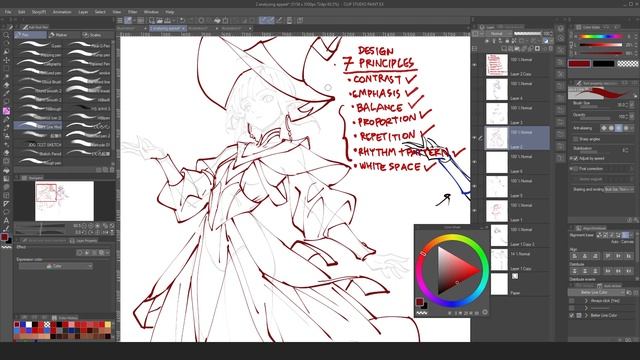Adjust the layer opacity slider
This screenshot has width=640, height=360.
pos(527,33)
